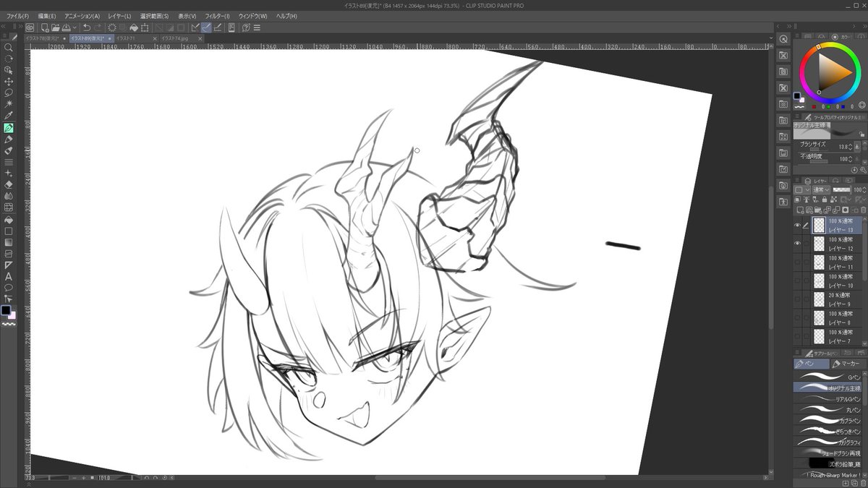This screenshot has width=868, height=488.
Task: Open the command bar hamburger menu icon
Action: 257,27
